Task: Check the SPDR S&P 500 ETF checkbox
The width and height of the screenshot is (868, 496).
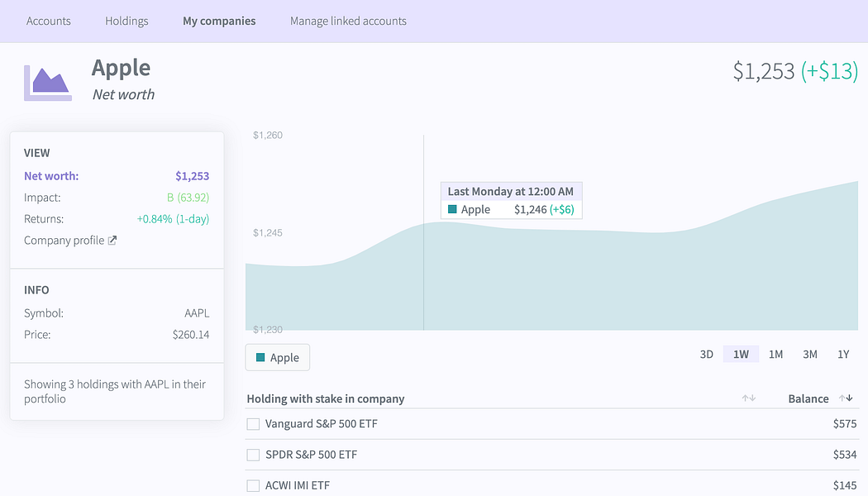Action: [x=253, y=455]
